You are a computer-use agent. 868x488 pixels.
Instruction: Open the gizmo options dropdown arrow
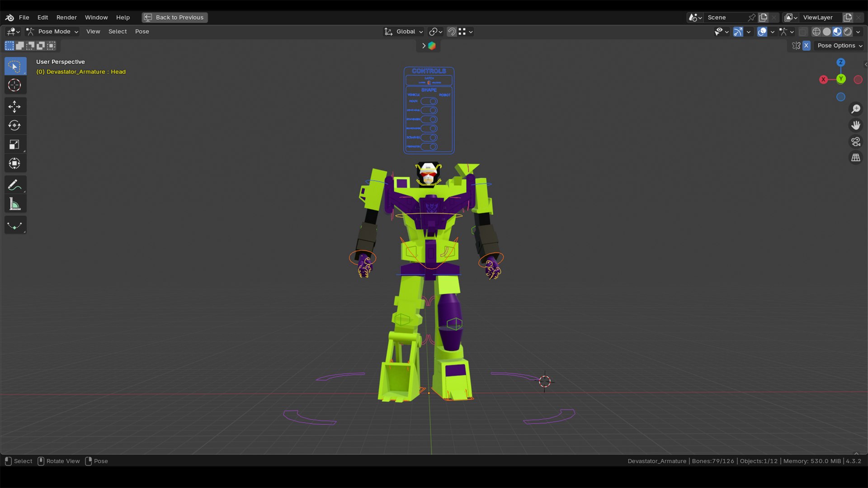click(x=749, y=32)
